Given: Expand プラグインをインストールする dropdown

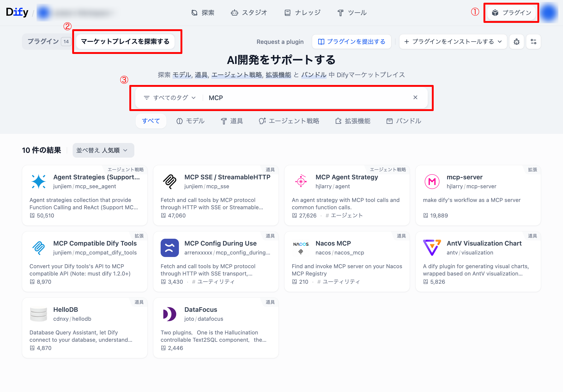Looking at the screenshot, I should 453,42.
